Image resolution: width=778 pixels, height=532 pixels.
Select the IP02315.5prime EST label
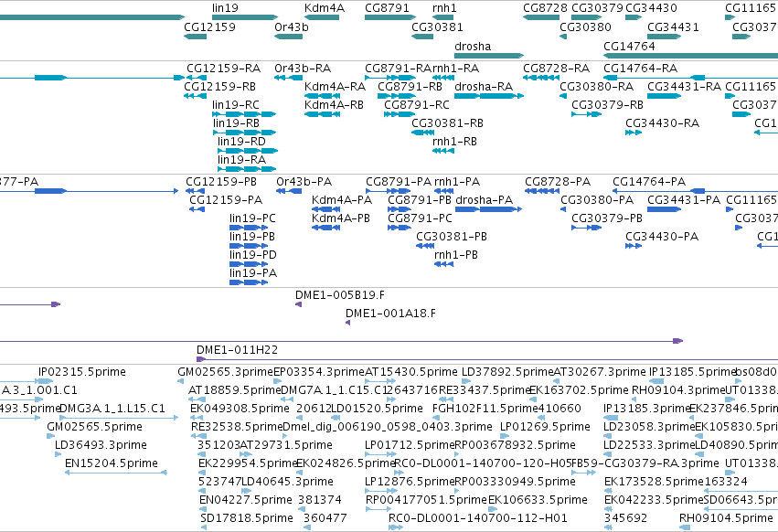[x=82, y=372]
